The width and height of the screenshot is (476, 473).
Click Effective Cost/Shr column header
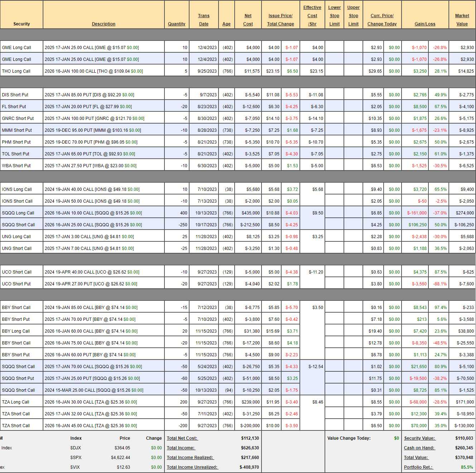(x=312, y=16)
